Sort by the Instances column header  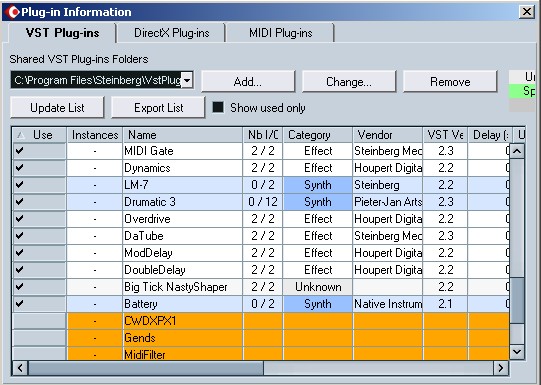tap(95, 135)
